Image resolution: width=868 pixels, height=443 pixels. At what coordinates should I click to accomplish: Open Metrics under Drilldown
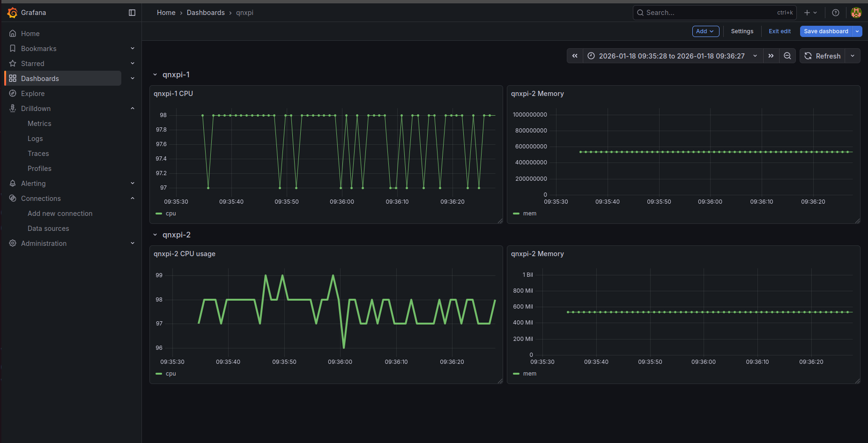[x=39, y=124]
